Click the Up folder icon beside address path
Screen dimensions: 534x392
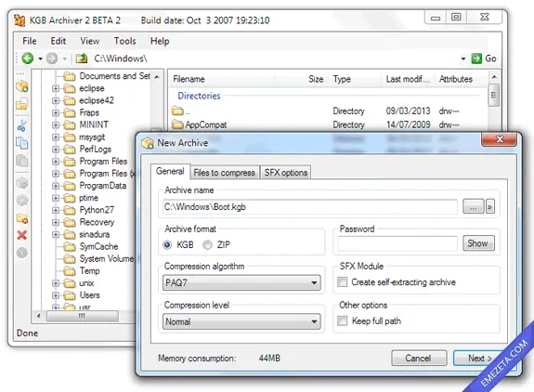(82, 59)
